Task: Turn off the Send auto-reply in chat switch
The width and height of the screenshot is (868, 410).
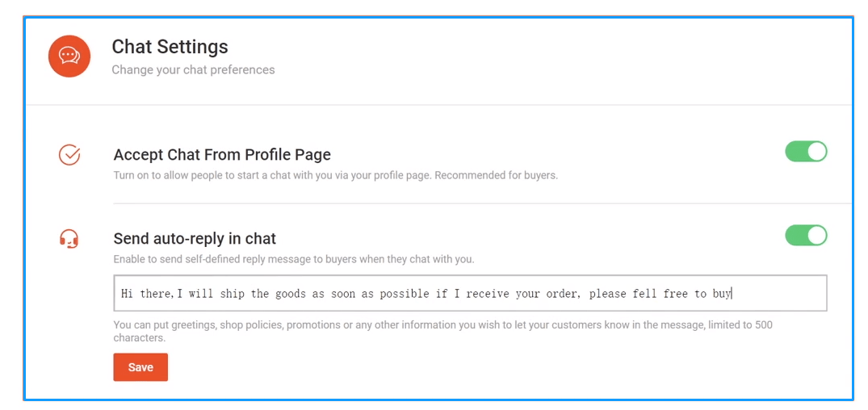Action: (806, 236)
